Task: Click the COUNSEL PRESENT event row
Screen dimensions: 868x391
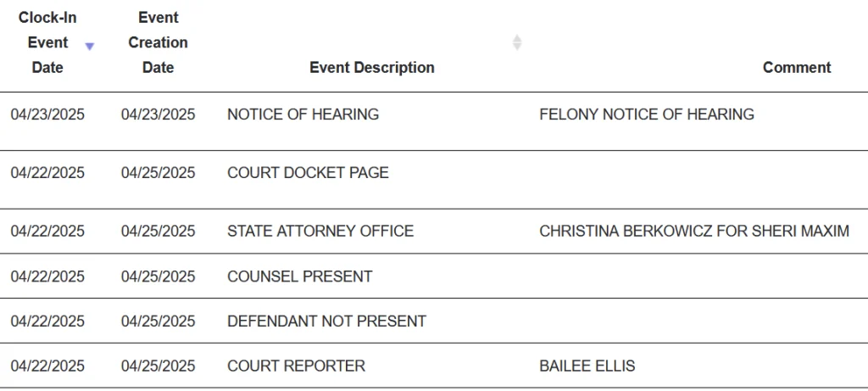Action: [299, 276]
